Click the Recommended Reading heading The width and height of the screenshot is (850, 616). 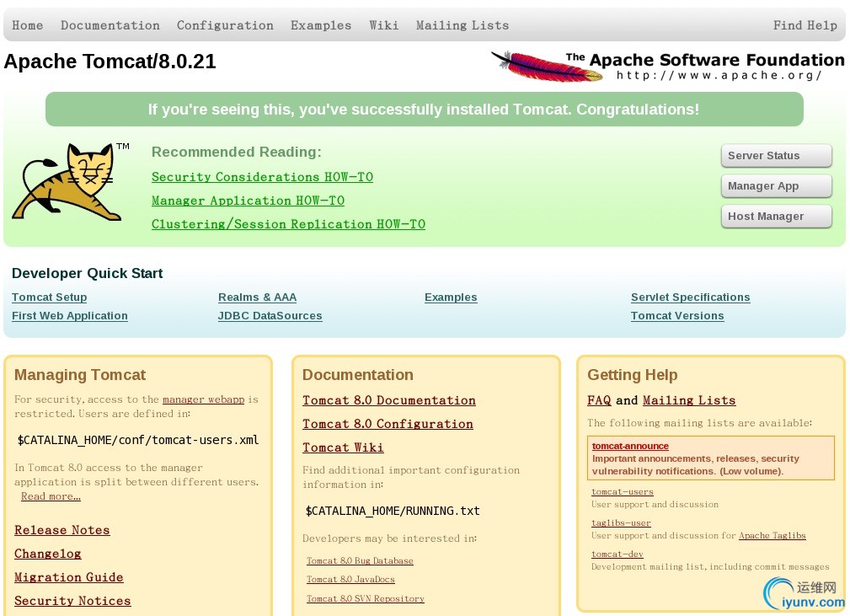237,152
